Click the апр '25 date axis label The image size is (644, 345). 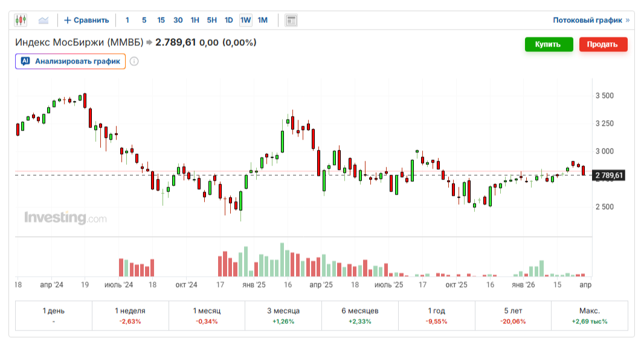tap(321, 285)
